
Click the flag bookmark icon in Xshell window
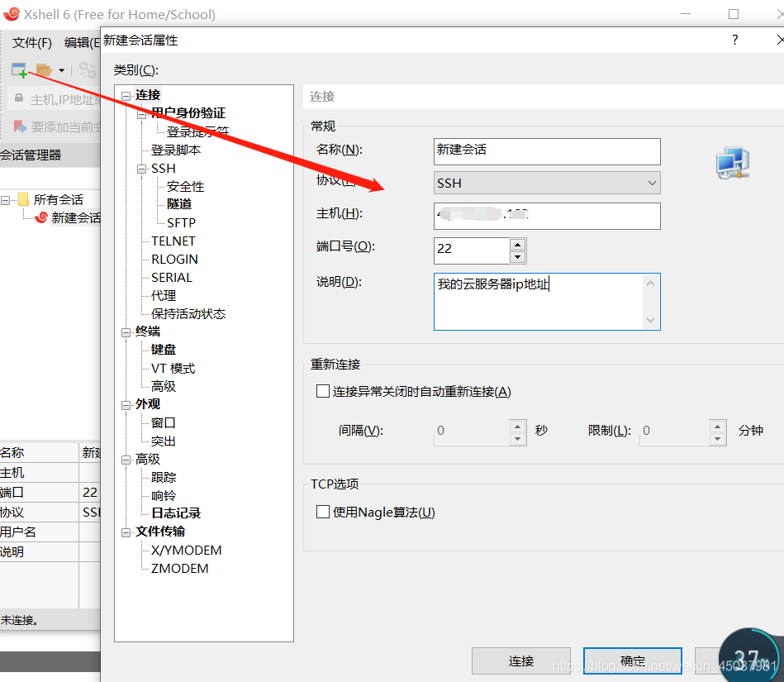(20, 126)
